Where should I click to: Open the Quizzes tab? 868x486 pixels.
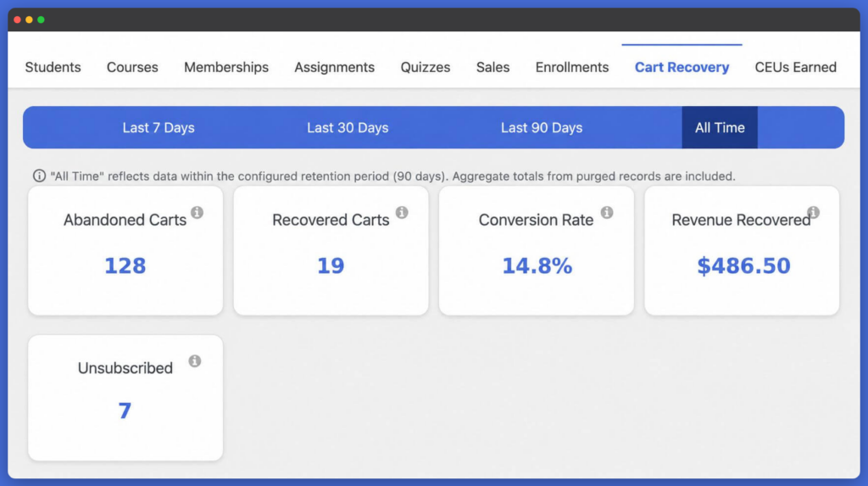tap(426, 67)
